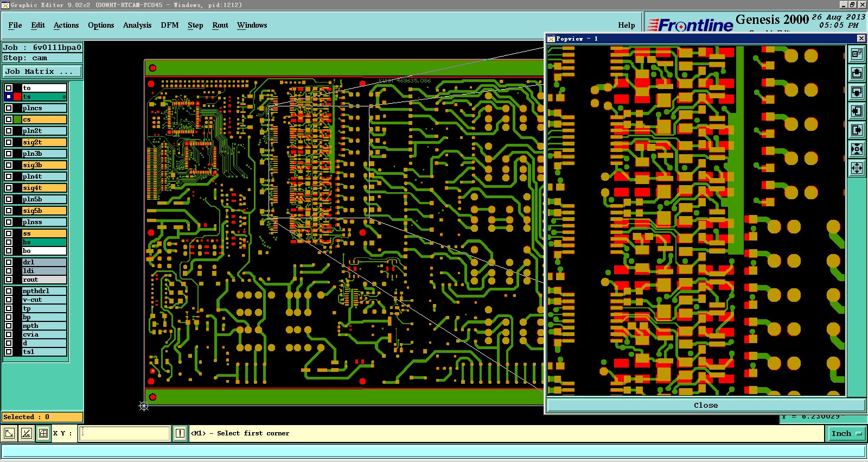Image resolution: width=868 pixels, height=462 pixels.
Task: Pan the Popview down with the down-arrow icon
Action: click(x=857, y=92)
